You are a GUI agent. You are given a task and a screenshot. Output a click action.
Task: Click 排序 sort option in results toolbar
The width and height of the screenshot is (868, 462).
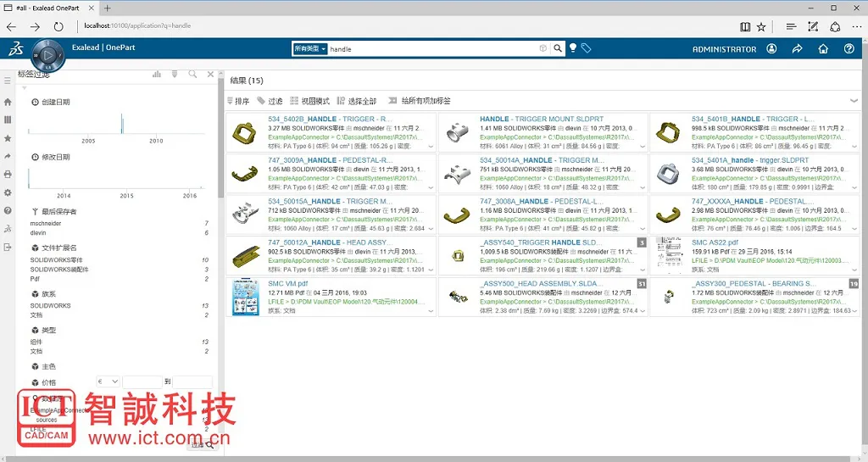[x=238, y=101]
